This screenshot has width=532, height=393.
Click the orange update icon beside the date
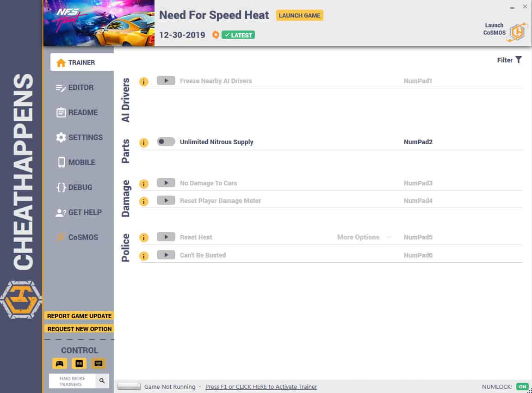click(216, 35)
